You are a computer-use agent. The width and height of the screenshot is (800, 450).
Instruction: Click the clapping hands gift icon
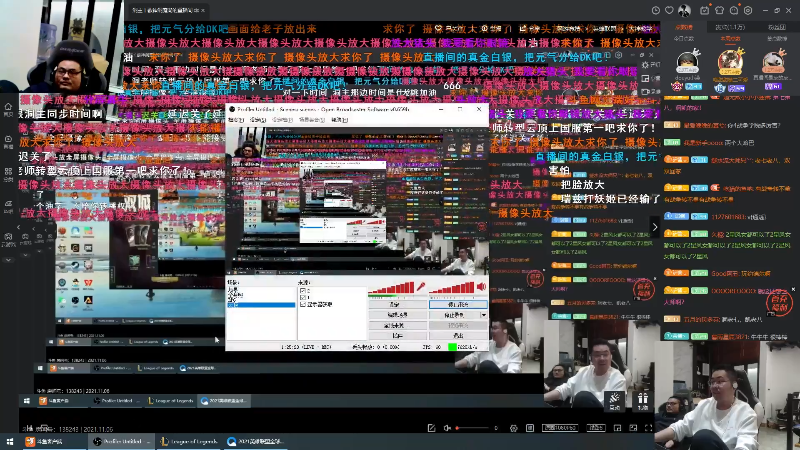614,401
